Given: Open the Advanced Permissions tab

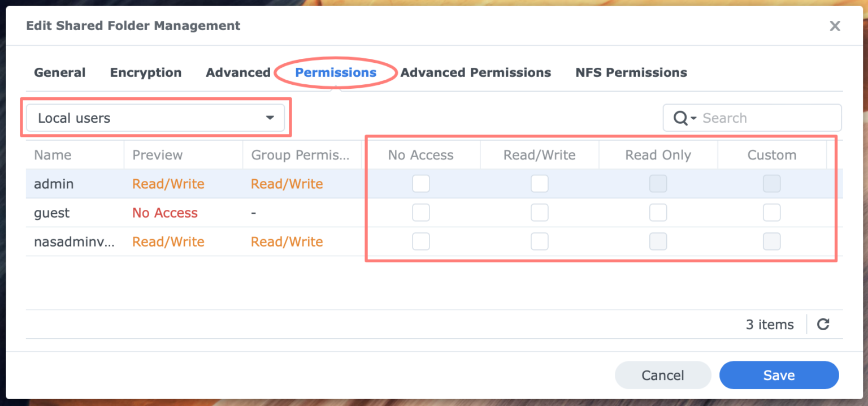Looking at the screenshot, I should click(x=475, y=72).
